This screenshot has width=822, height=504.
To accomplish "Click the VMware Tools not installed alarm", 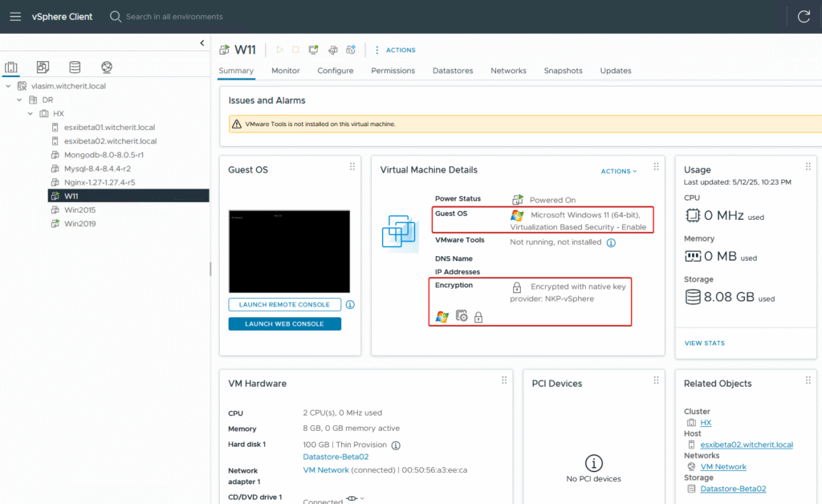I will point(525,124).
